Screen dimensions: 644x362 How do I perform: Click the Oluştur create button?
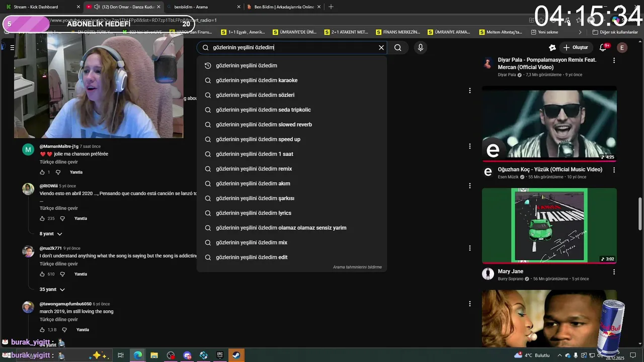575,48
